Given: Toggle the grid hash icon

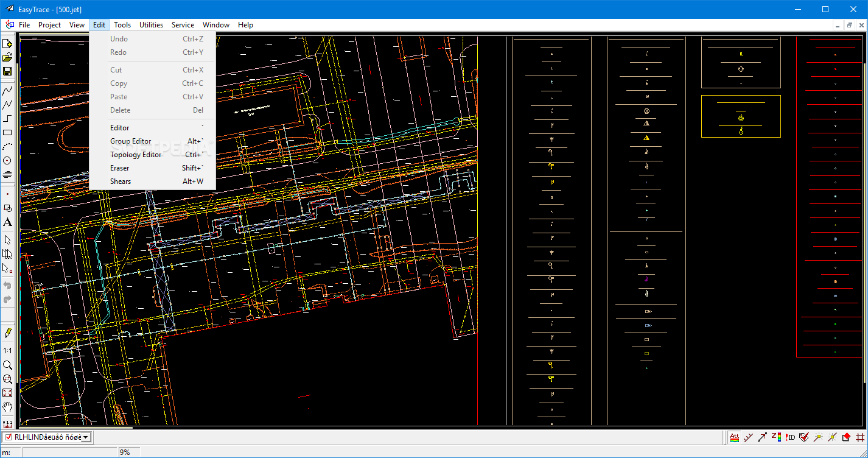Looking at the screenshot, I should 860,437.
